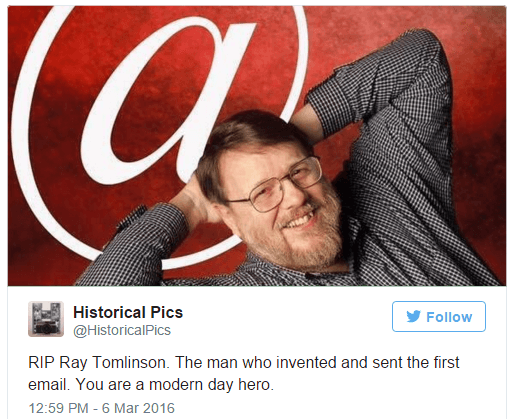513x419 pixels.
Task: Click the camera picture inside the avatar
Action: click(x=46, y=328)
